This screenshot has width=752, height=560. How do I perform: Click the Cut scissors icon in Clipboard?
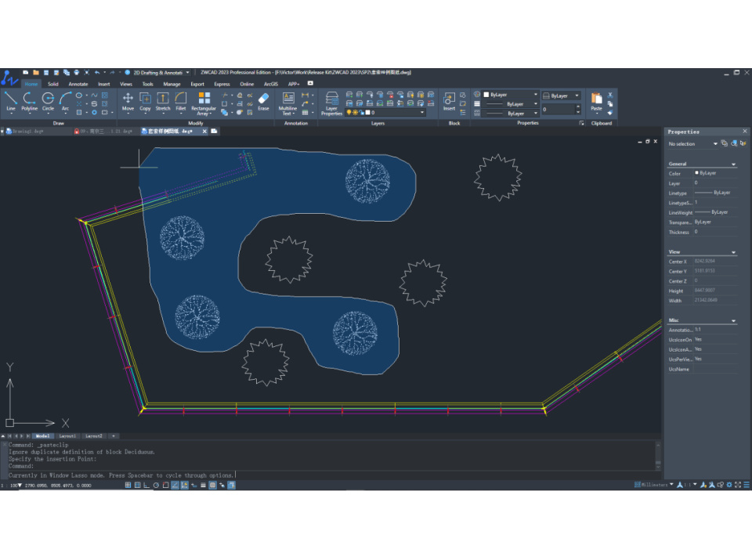610,95
